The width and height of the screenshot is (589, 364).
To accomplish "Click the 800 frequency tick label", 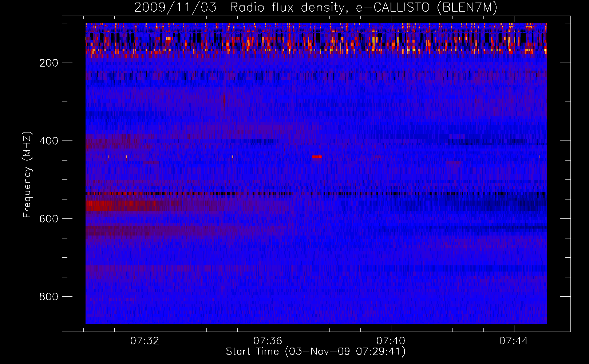I will 49,297.
